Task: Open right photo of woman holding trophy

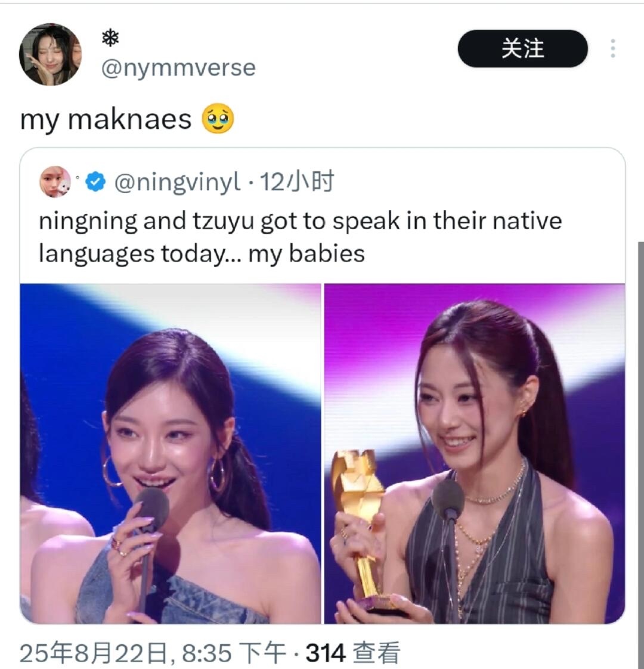Action: 475,454
